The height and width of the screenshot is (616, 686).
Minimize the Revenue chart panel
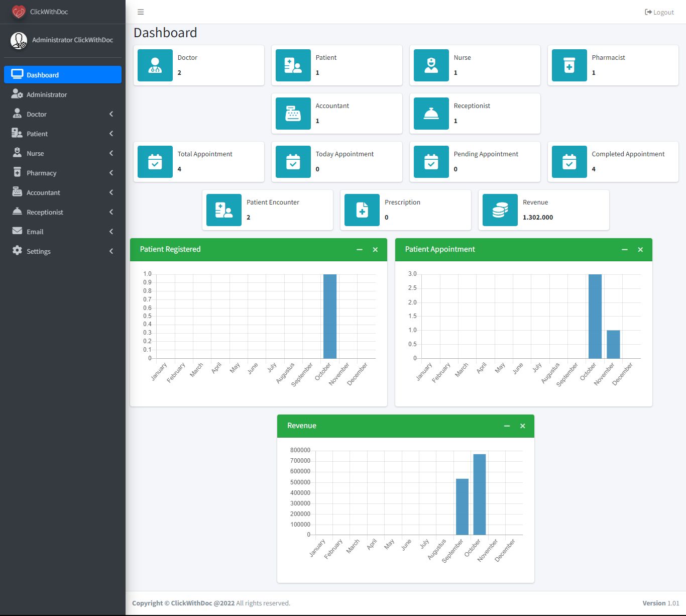coord(507,426)
